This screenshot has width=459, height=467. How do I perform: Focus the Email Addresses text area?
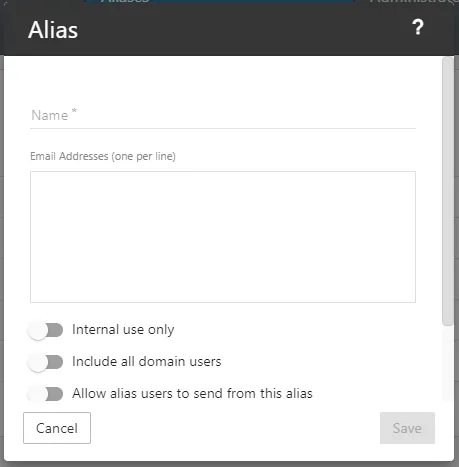[x=223, y=237]
